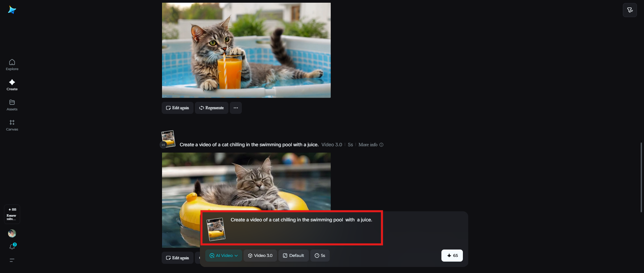Open the Canvas workspace
644x273 pixels.
click(12, 125)
